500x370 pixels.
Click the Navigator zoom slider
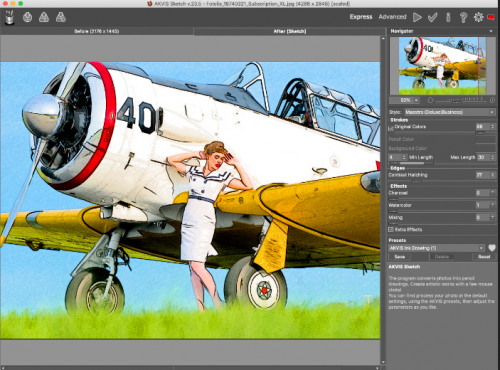point(461,100)
